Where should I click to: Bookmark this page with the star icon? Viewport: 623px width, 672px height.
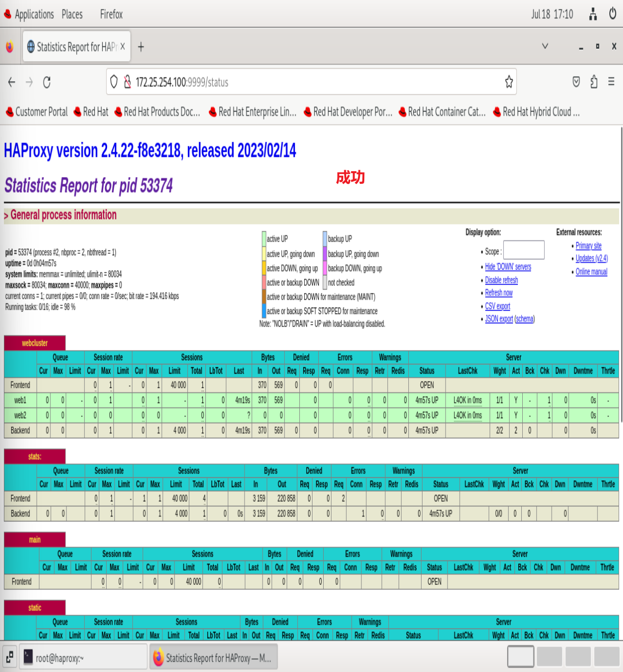(x=509, y=82)
